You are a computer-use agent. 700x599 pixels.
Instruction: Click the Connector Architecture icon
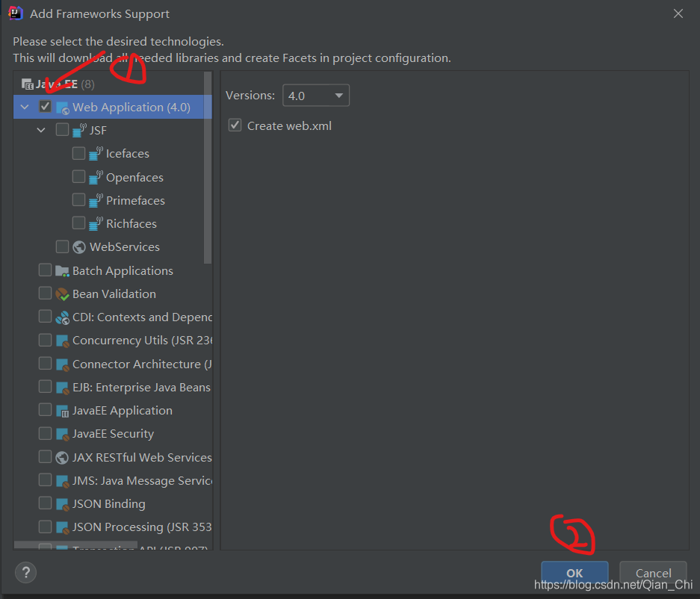click(63, 364)
